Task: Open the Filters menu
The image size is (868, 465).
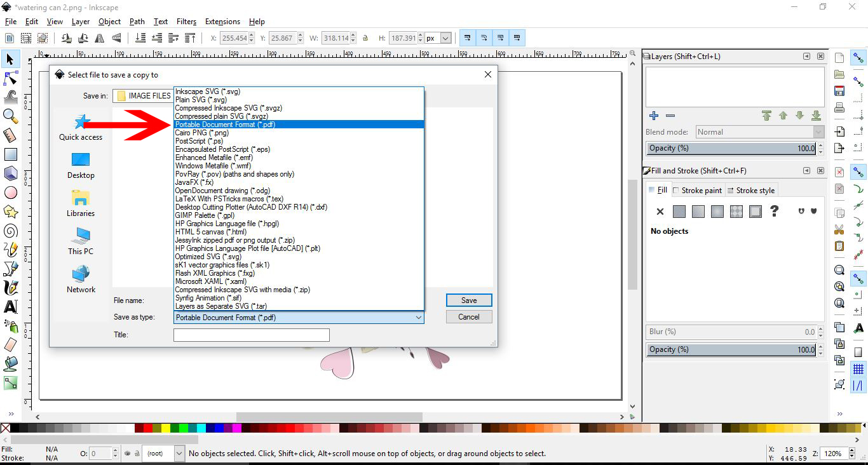Action: (x=186, y=21)
